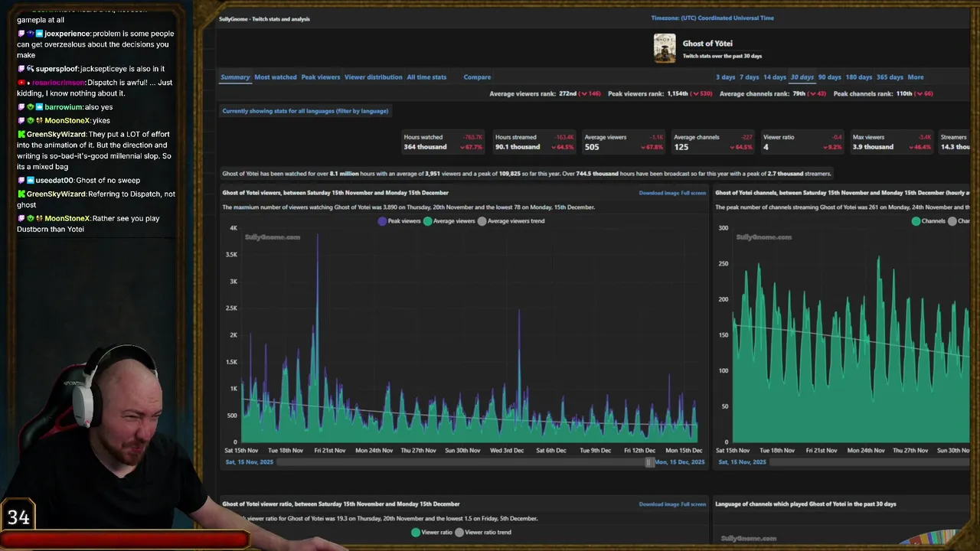This screenshot has width=980, height=551.
Task: Open Full screen for the viewers chart
Action: pos(693,193)
